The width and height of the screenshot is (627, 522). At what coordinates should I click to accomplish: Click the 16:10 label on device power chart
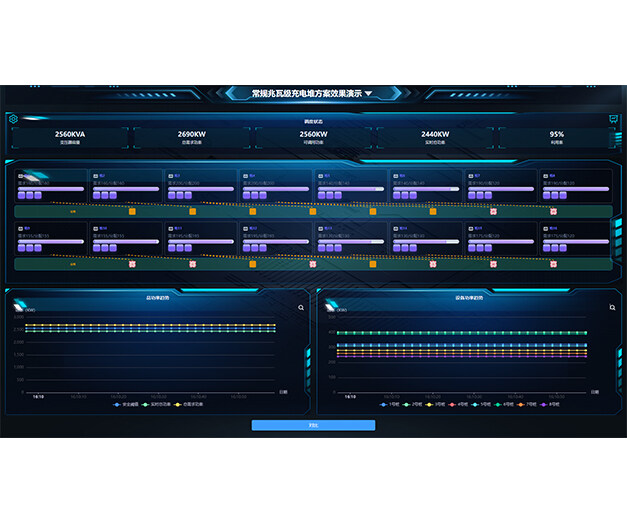350,397
